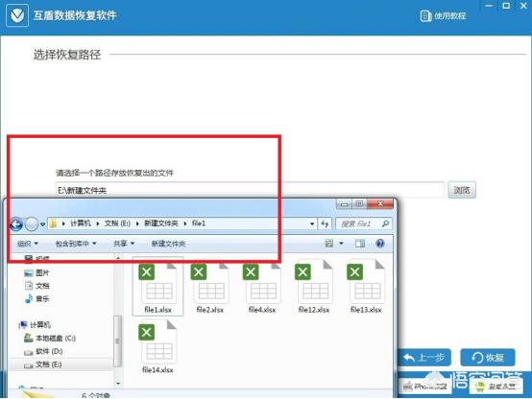Select file14.xlsx in the folder
532x399 pixels.
click(157, 348)
